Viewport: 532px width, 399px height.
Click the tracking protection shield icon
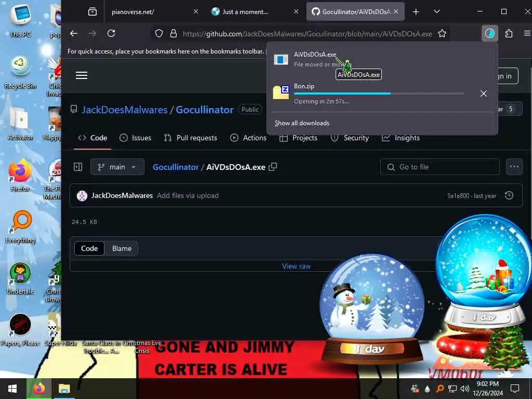tap(159, 34)
